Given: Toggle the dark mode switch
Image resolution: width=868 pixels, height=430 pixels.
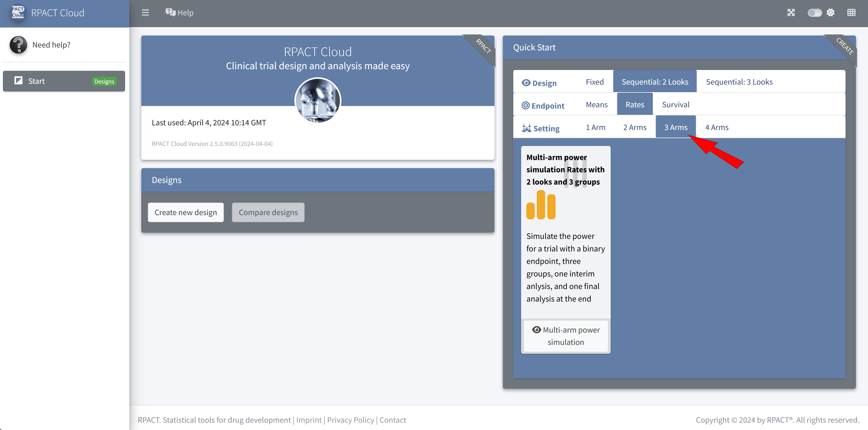Looking at the screenshot, I should (x=814, y=13).
